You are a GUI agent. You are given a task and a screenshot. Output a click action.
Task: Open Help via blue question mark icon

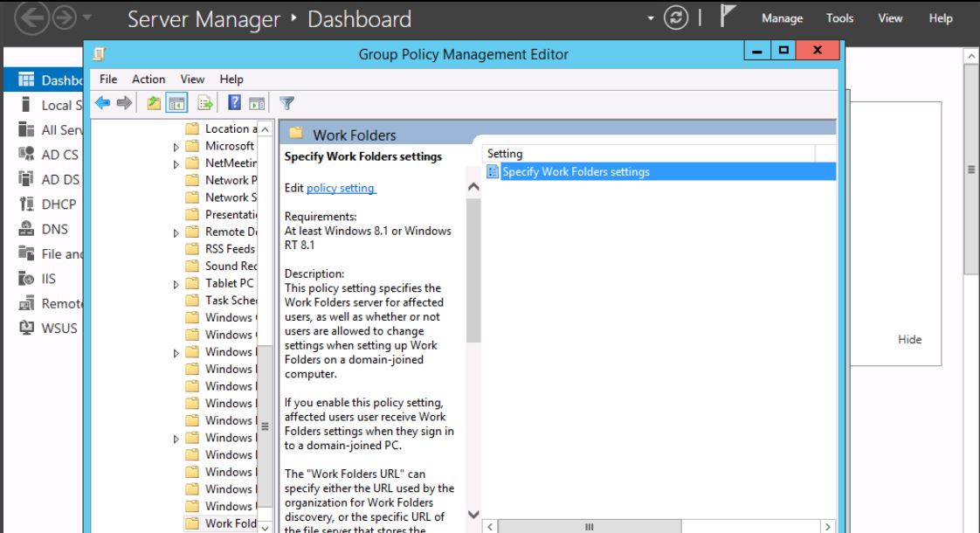click(234, 103)
